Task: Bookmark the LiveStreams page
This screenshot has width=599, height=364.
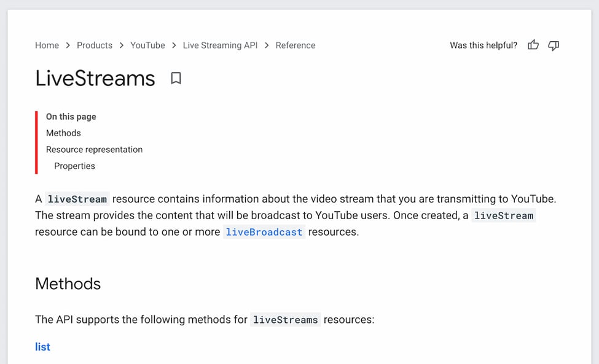Action: [176, 79]
